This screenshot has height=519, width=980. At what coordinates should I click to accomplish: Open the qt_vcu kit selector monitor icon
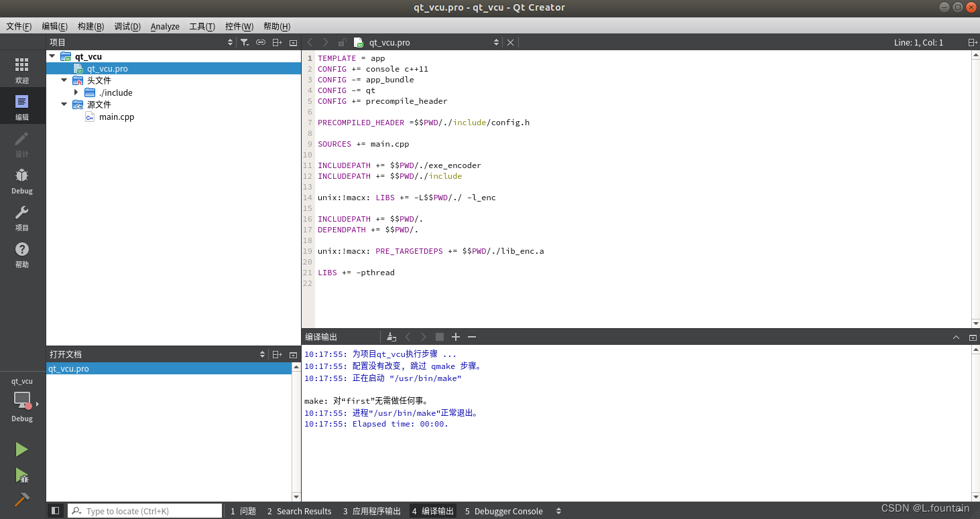(x=23, y=400)
